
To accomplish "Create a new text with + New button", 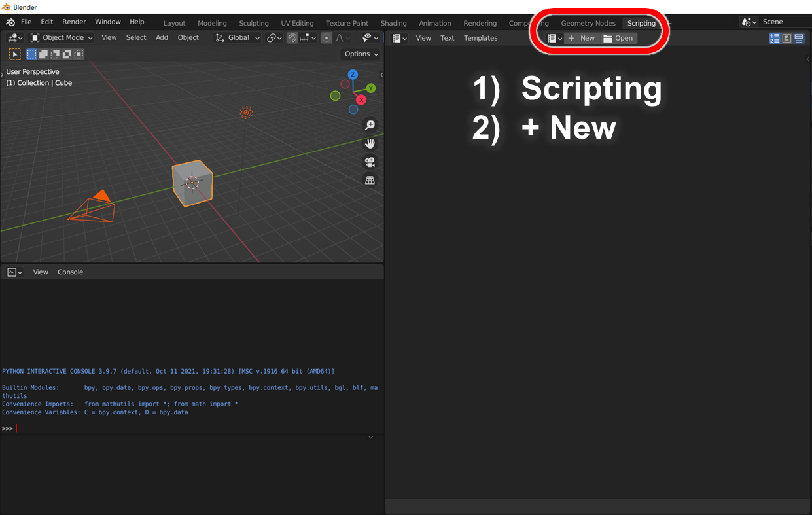I will (581, 38).
